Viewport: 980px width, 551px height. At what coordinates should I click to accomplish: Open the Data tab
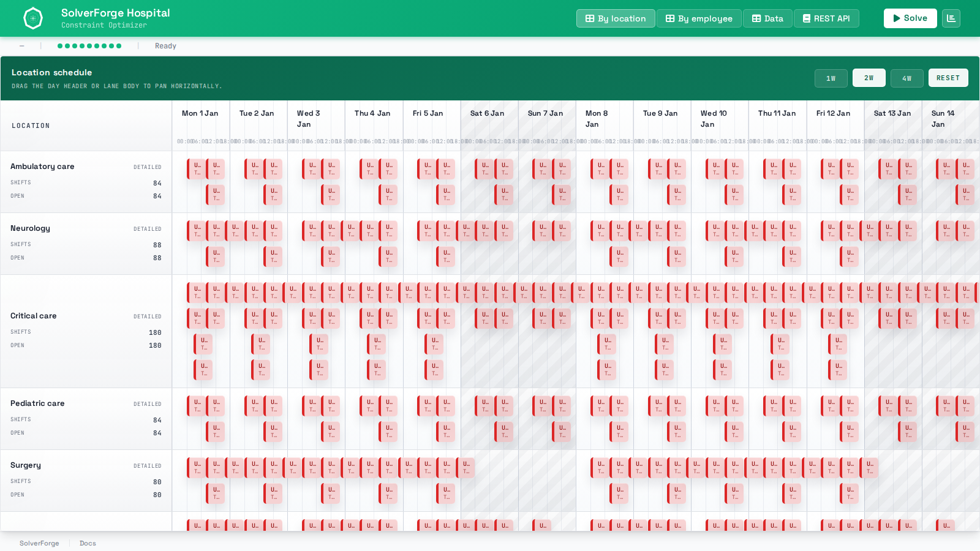pos(767,18)
